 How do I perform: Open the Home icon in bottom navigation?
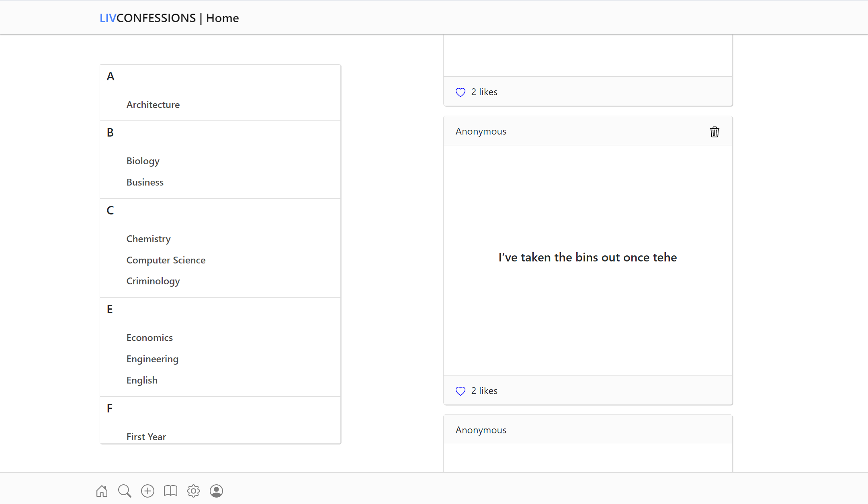pyautogui.click(x=102, y=491)
